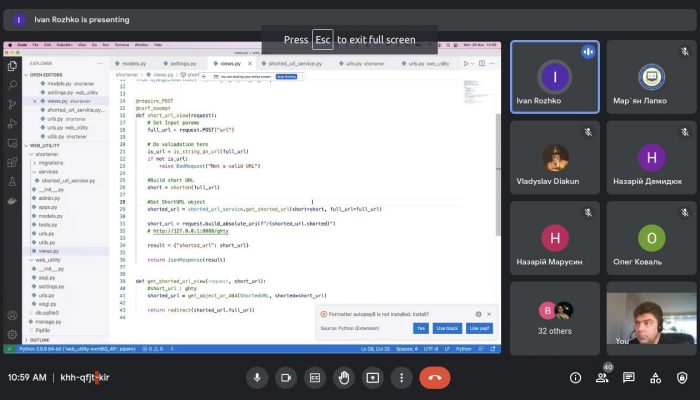This screenshot has height=400, width=700.
Task: Toggle closed captions in the meeting
Action: coord(315,377)
